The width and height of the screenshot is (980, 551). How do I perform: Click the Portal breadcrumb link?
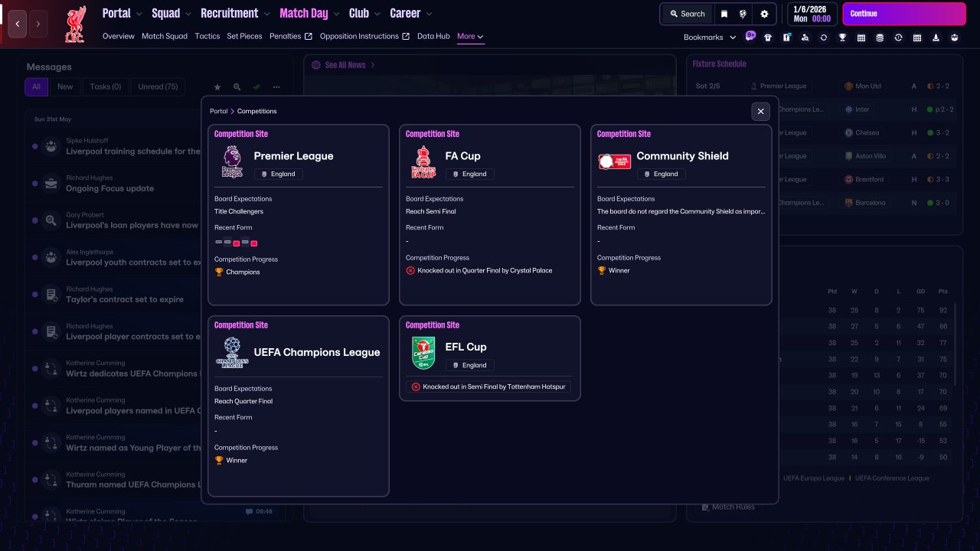coord(219,112)
